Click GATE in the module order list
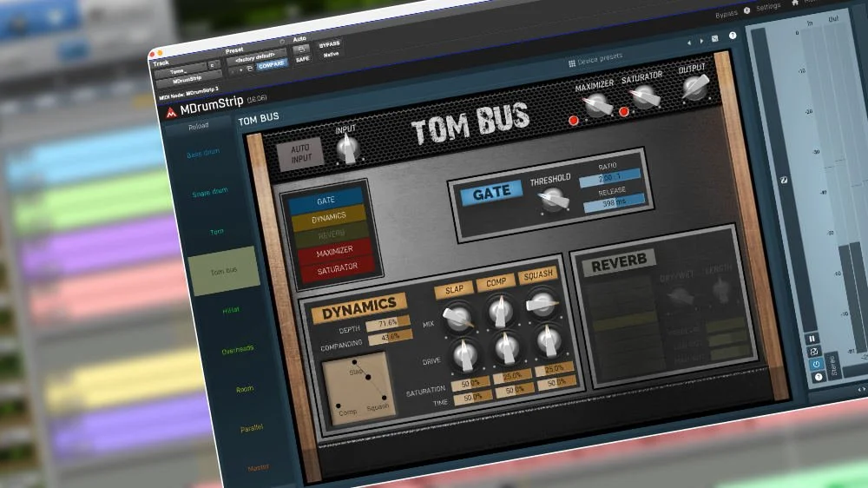This screenshot has height=488, width=868. click(x=325, y=200)
